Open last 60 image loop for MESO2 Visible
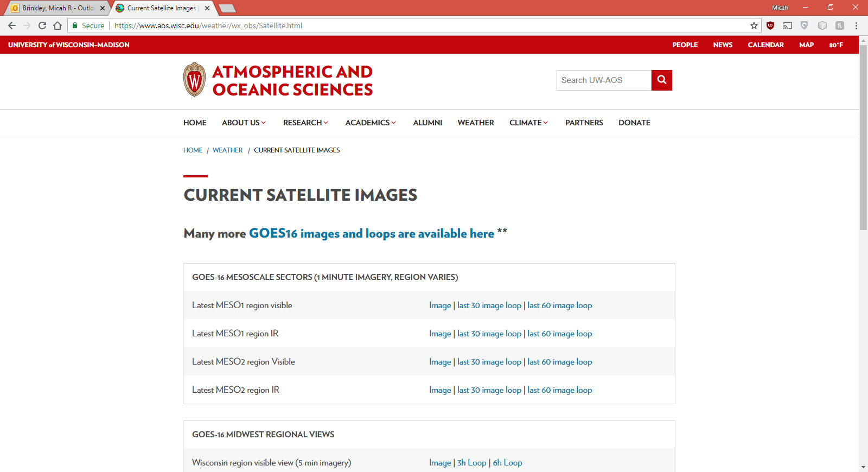Viewport: 868px width, 472px height. [560, 362]
